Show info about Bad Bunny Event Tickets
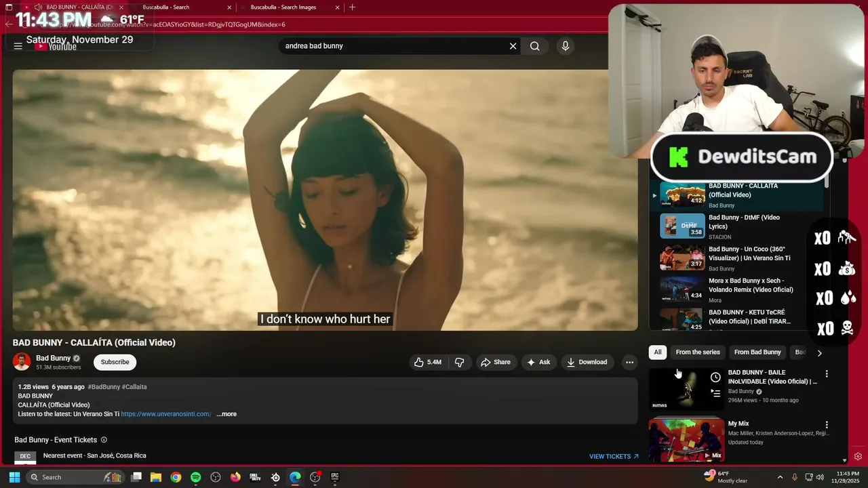Image resolution: width=868 pixels, height=488 pixels. pyautogui.click(x=104, y=440)
